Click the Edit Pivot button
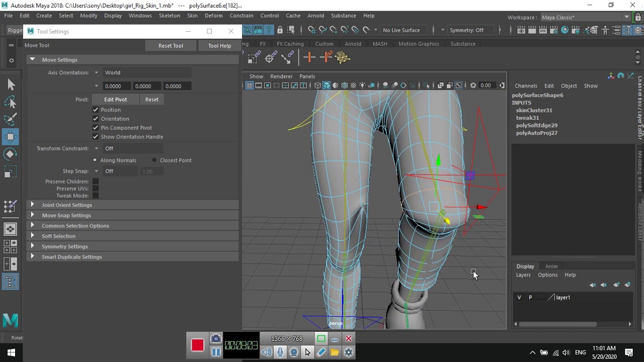This screenshot has height=362, width=644. click(x=115, y=100)
